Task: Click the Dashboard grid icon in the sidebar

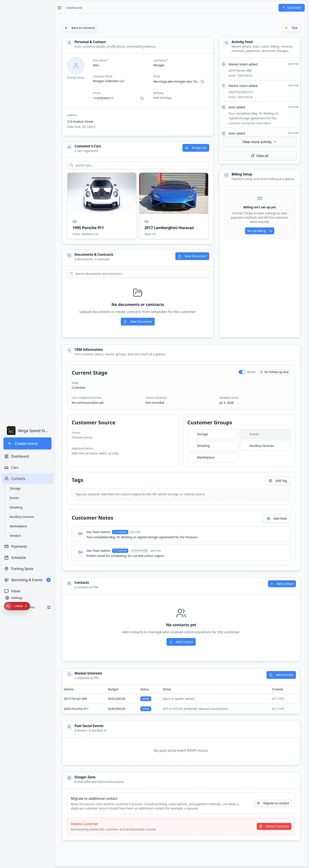Action: tap(6, 456)
